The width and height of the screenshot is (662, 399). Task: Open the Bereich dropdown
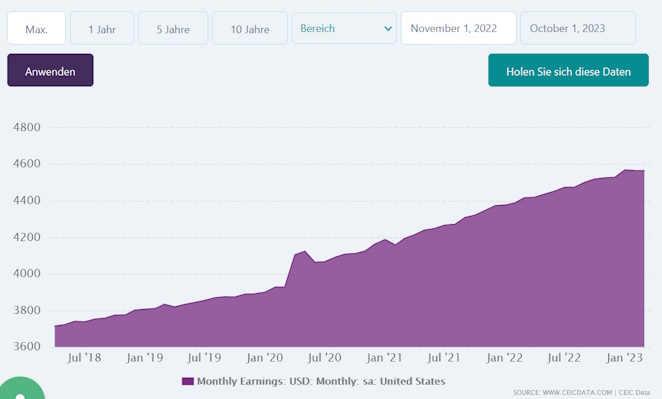pyautogui.click(x=344, y=28)
